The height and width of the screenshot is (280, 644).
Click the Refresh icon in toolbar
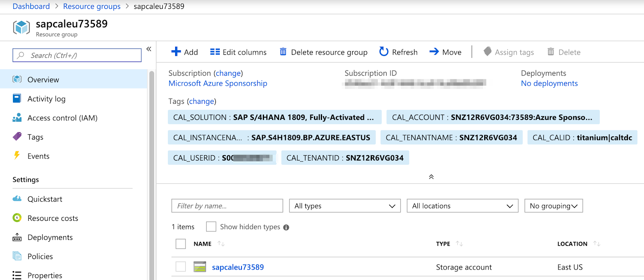pos(384,51)
